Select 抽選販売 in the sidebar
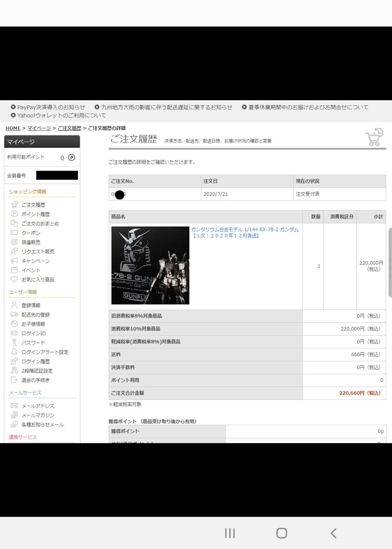Image resolution: width=392 pixels, height=549 pixels. [x=31, y=242]
